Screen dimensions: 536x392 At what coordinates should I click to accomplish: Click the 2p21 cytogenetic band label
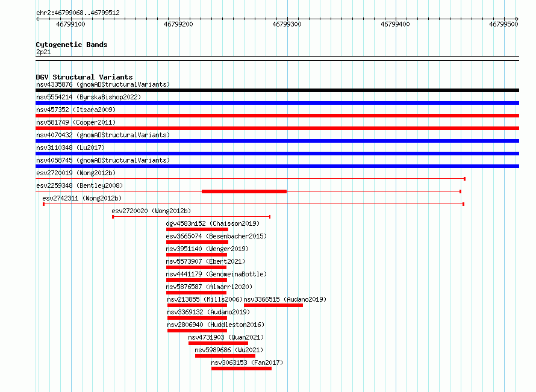(43, 52)
